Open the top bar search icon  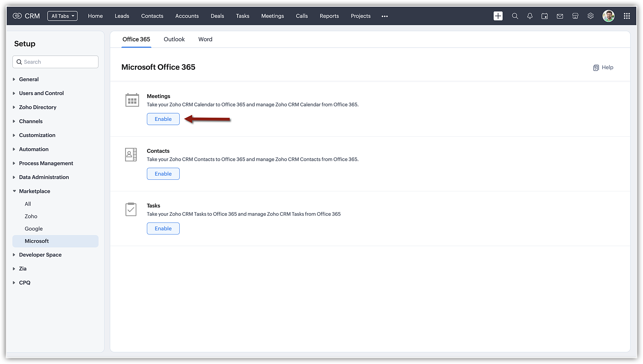click(515, 16)
